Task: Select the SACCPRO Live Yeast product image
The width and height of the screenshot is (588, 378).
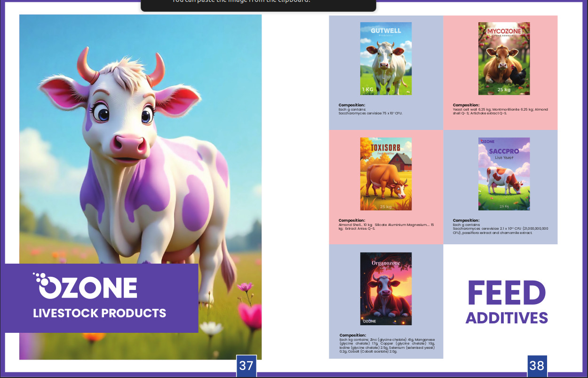Action: 504,174
